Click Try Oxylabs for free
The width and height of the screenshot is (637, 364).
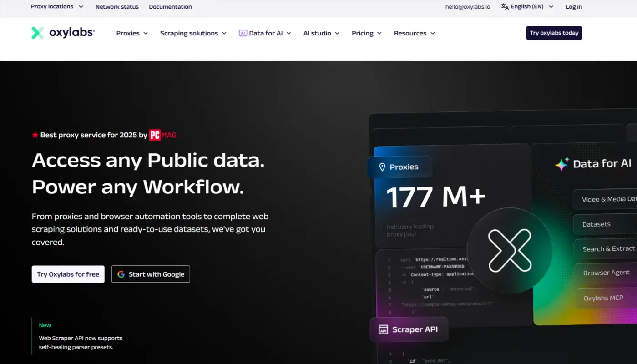click(68, 274)
